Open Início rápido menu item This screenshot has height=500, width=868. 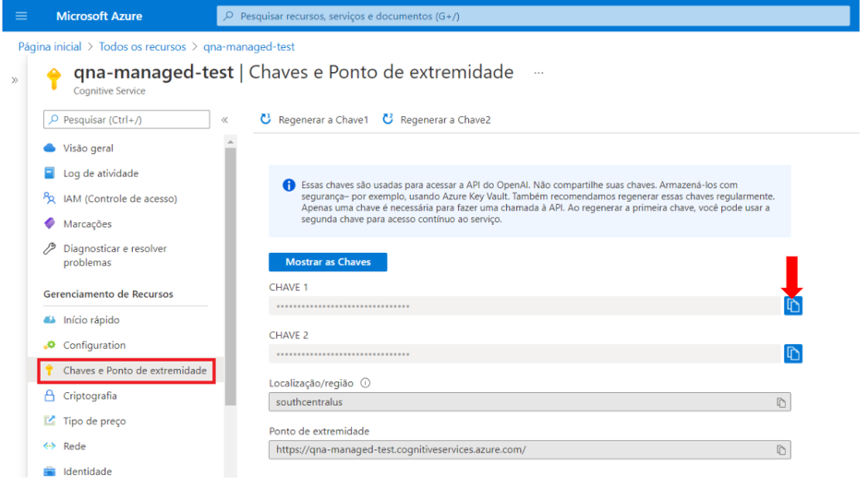tap(91, 320)
